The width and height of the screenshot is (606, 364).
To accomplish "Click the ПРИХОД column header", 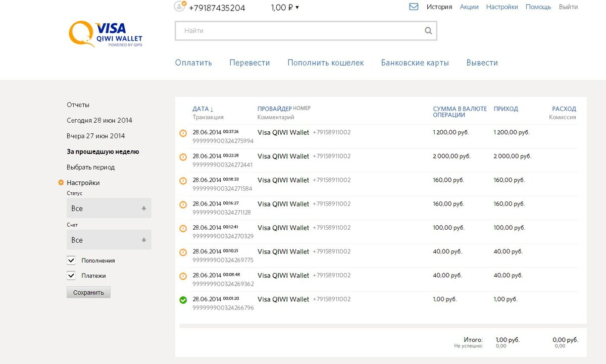I will [506, 109].
